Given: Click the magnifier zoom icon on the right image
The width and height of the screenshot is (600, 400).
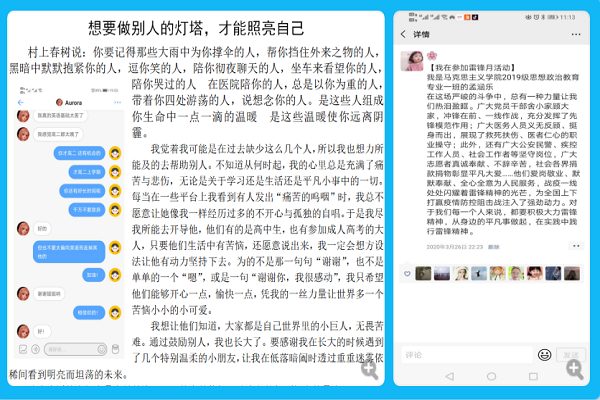Looking at the screenshot, I should coord(573,370).
